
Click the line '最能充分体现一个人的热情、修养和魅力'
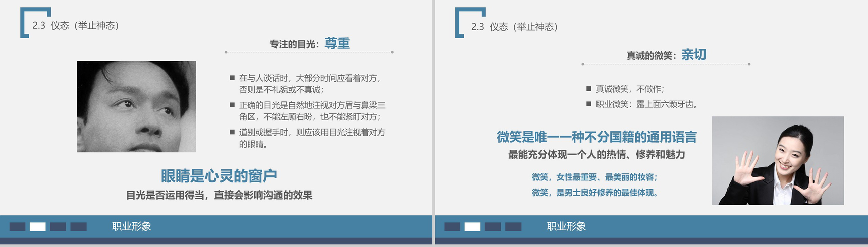click(x=596, y=155)
